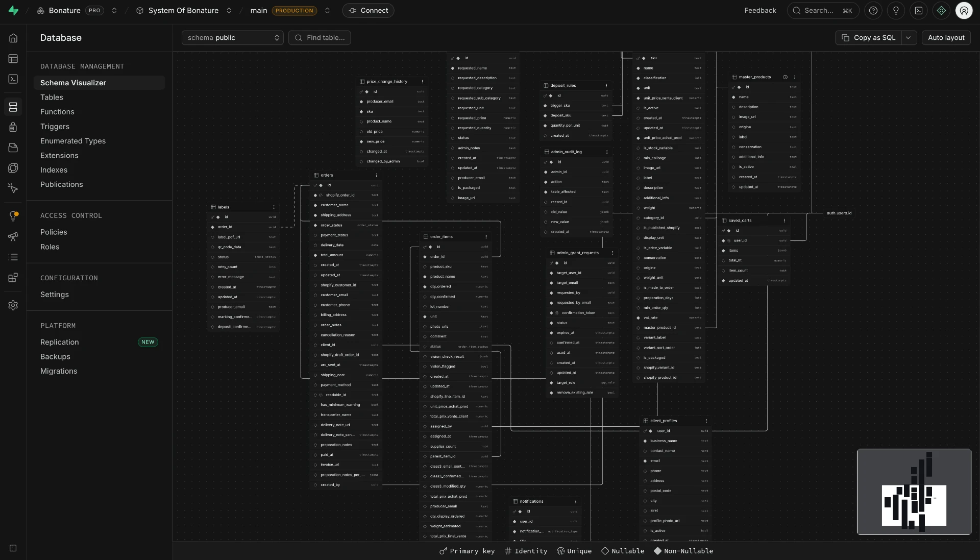Open the Table Editor sidebar icon
The height and width of the screenshot is (560, 980).
[13, 59]
